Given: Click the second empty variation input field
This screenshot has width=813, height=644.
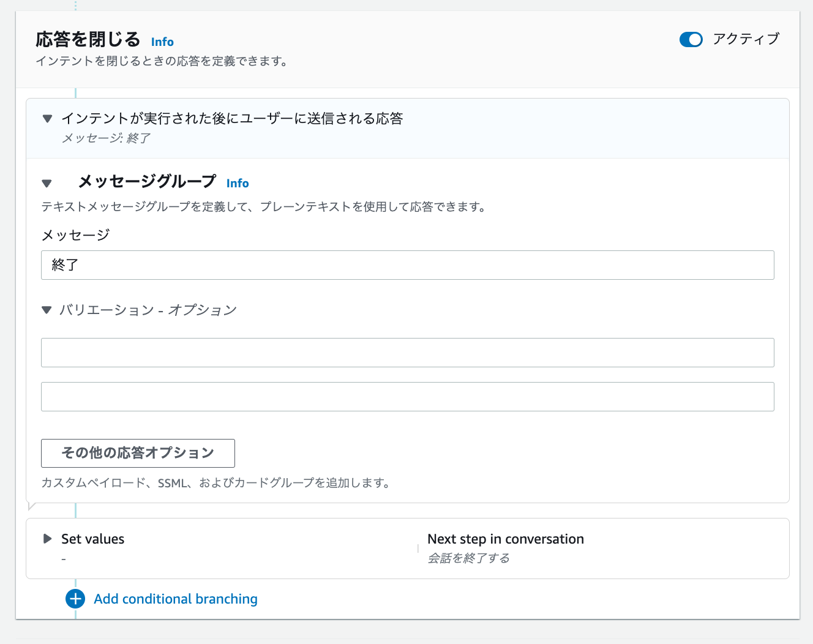Looking at the screenshot, I should coord(407,397).
